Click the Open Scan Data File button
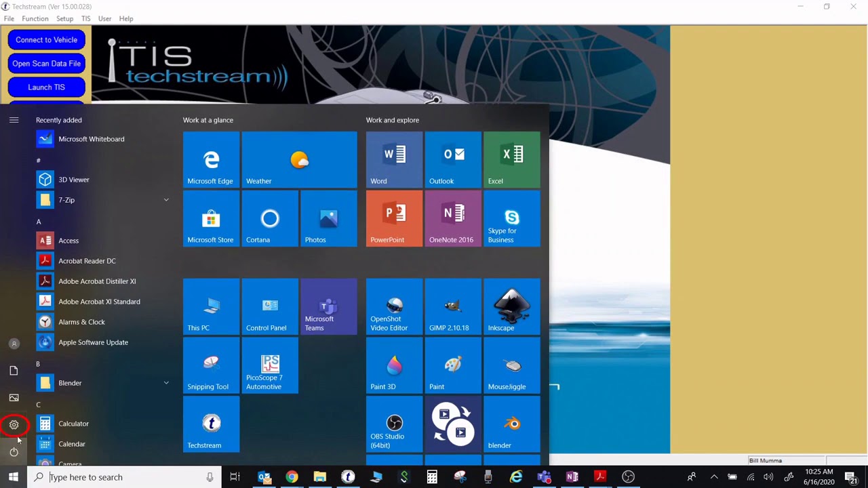868x488 pixels. tap(47, 64)
